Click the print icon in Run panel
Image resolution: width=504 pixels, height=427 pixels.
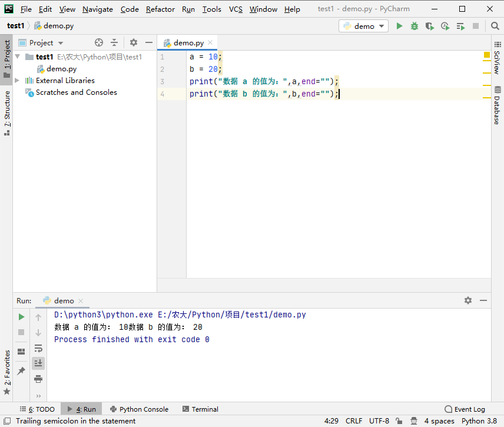click(38, 379)
